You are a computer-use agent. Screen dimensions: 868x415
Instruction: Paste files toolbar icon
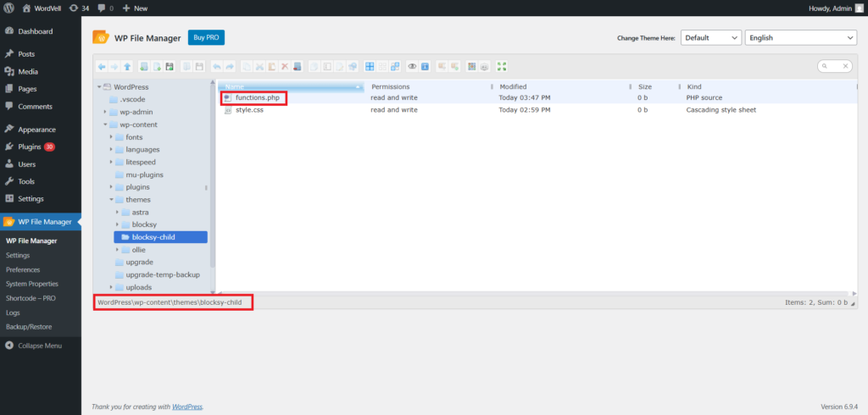pyautogui.click(x=272, y=66)
